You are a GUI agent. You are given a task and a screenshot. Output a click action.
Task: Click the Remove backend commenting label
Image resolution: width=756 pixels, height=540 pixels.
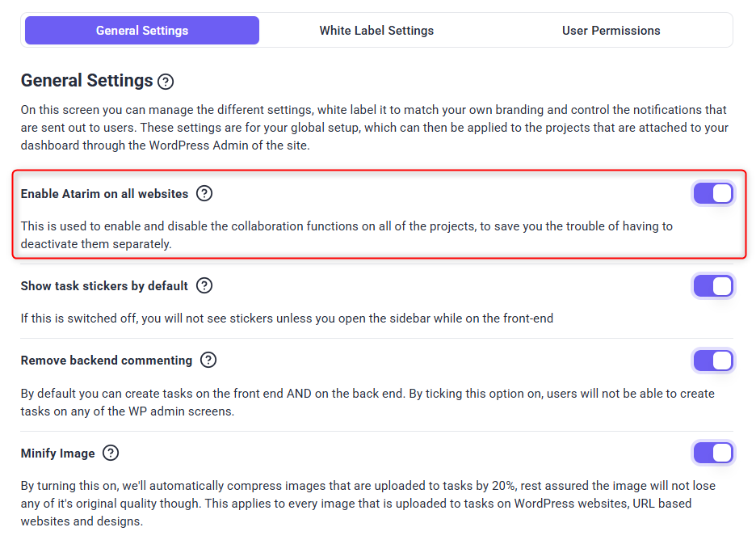[x=107, y=361]
